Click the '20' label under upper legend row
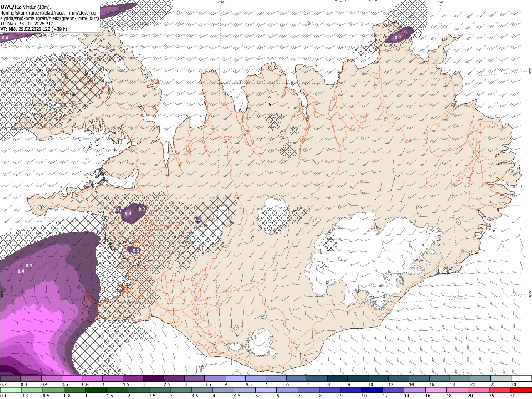532x399 pixels. click(x=473, y=384)
